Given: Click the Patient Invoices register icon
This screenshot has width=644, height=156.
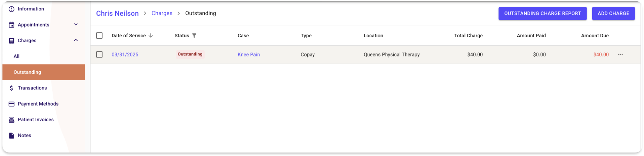Looking at the screenshot, I should 11,120.
